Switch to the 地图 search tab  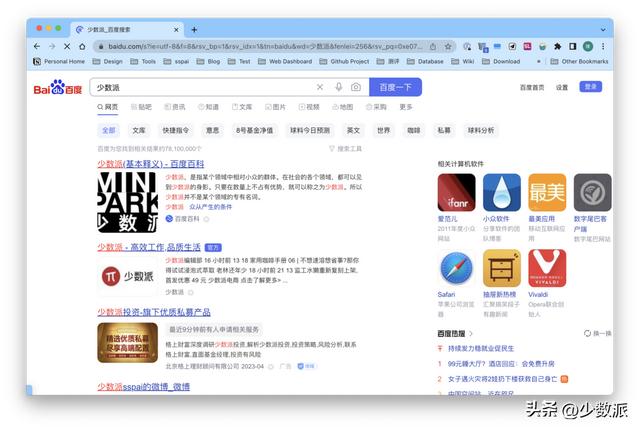(342, 107)
